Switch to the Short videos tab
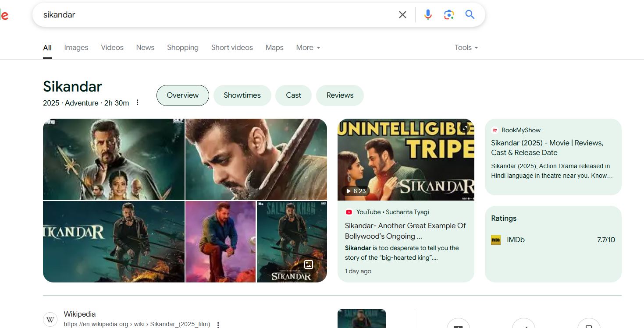 tap(232, 47)
